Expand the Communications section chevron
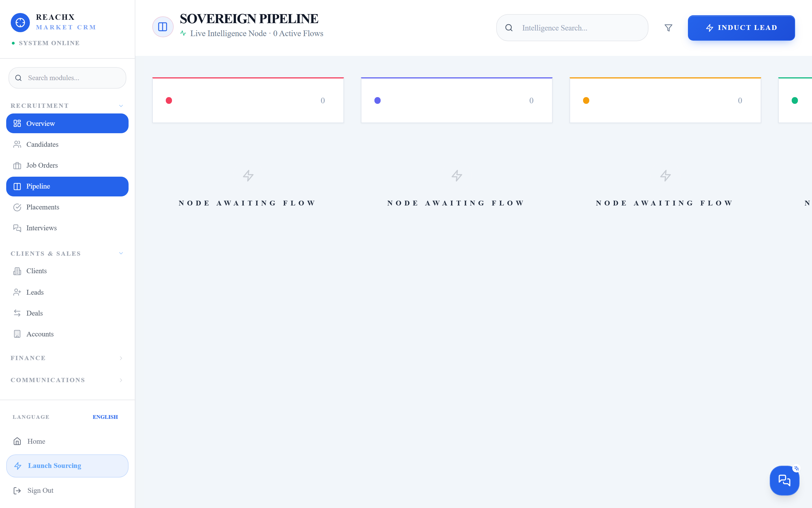Image resolution: width=812 pixels, height=508 pixels. click(x=121, y=380)
